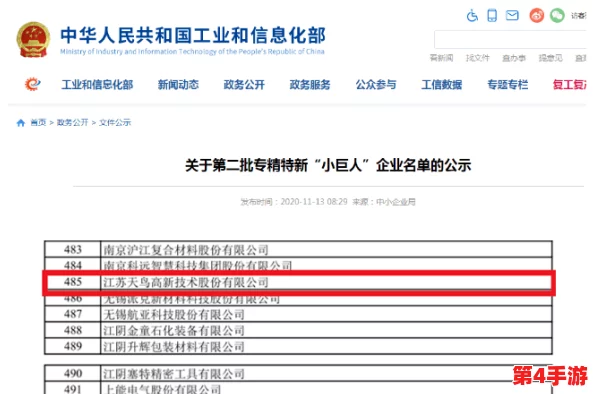Click 首页 breadcrumb link
The width and height of the screenshot is (594, 394).
tap(38, 122)
